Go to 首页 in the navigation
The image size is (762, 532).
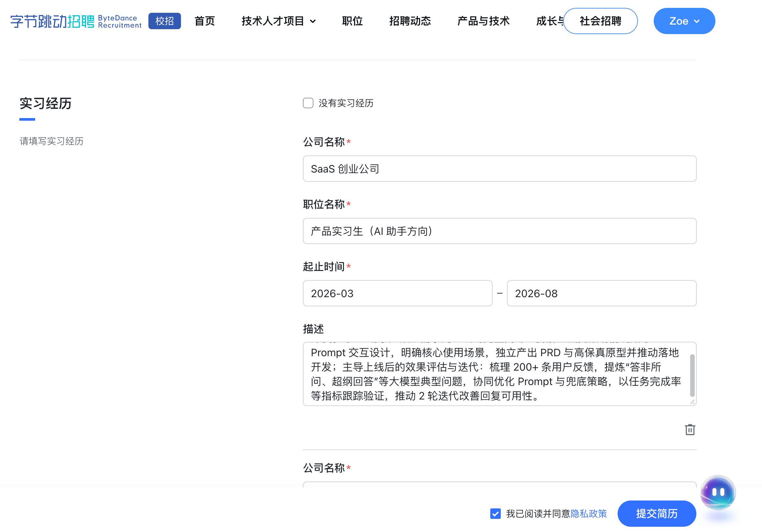(204, 21)
